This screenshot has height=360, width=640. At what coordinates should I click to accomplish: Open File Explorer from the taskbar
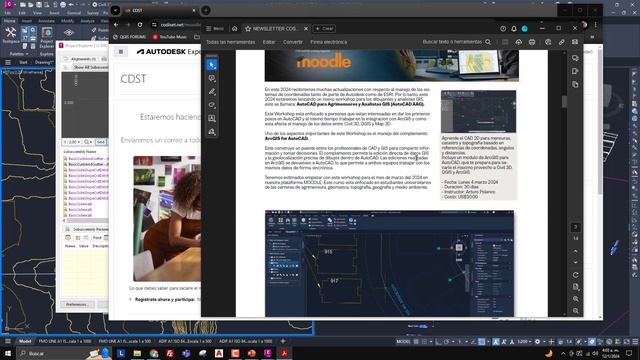(137, 353)
